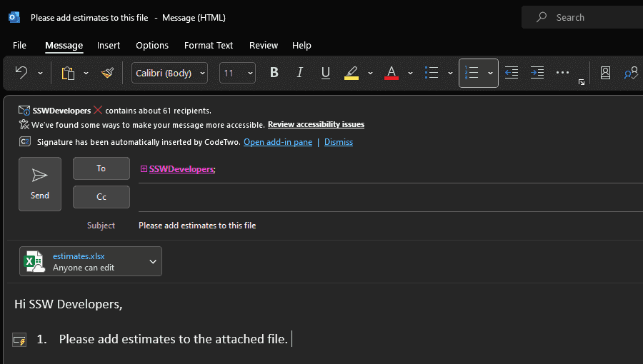Click the Review accessibility issues link
643x364 pixels.
pyautogui.click(x=316, y=124)
